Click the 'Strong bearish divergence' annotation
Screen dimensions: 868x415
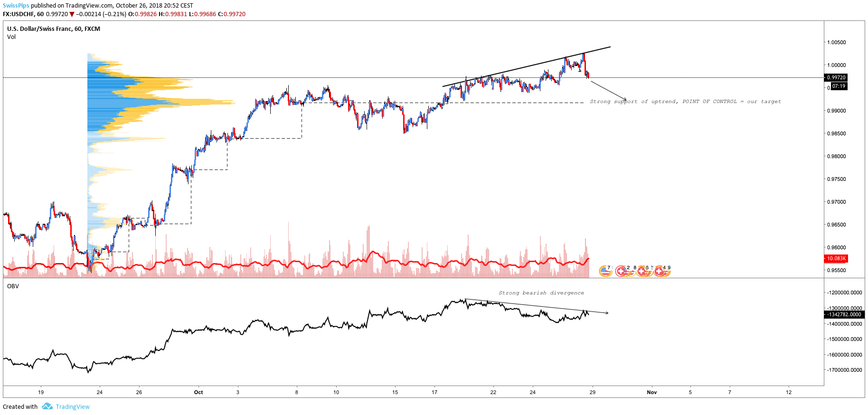[x=541, y=293]
